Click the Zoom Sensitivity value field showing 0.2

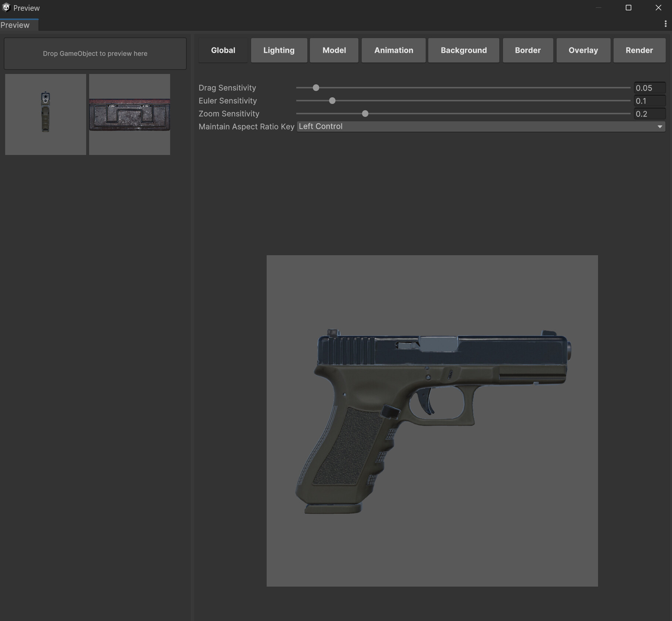point(650,114)
